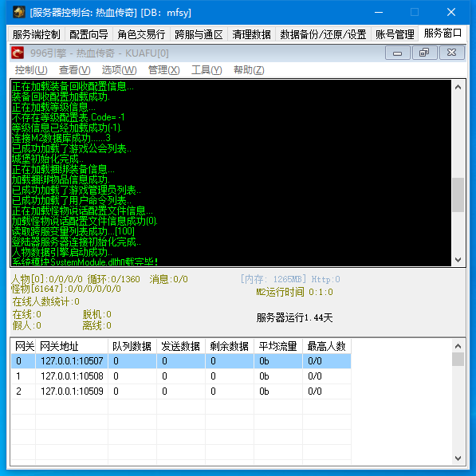Click the 网关地址 column header
The width and height of the screenshot is (476, 476).
[72, 346]
